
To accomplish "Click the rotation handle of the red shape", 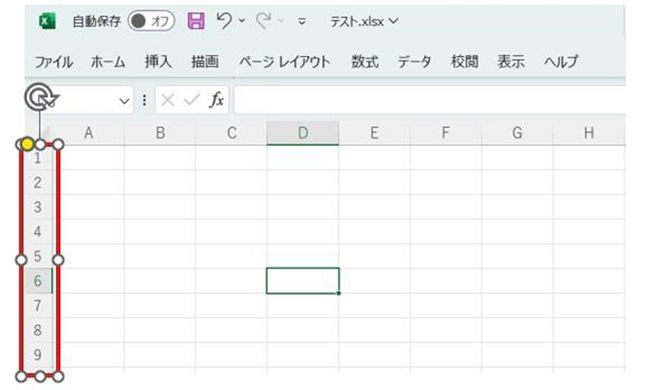I will pos(40,97).
